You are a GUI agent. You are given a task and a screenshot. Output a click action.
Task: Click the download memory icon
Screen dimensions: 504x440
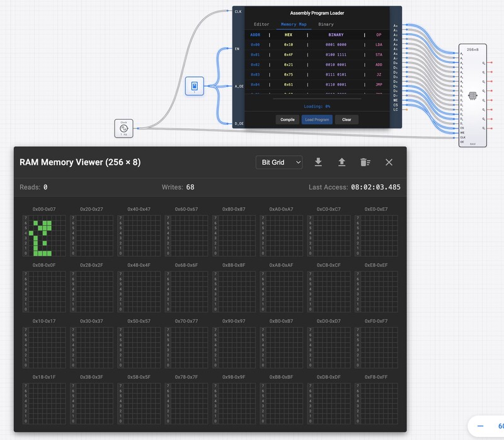[318, 162]
